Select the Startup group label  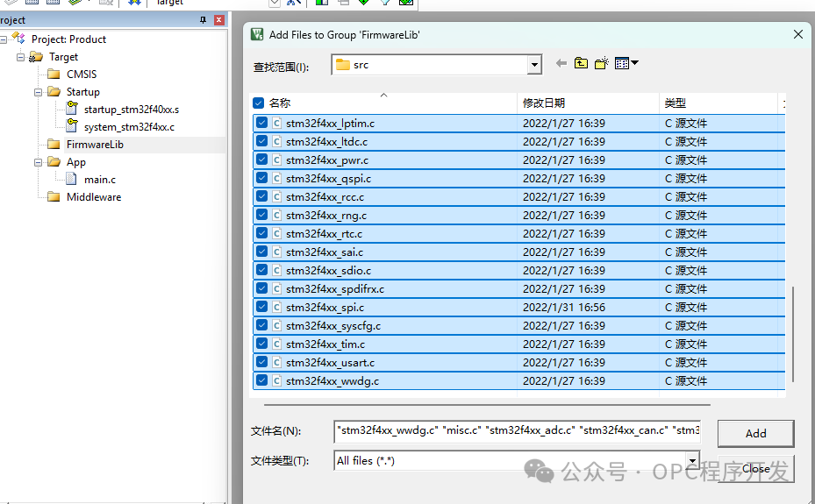(83, 92)
